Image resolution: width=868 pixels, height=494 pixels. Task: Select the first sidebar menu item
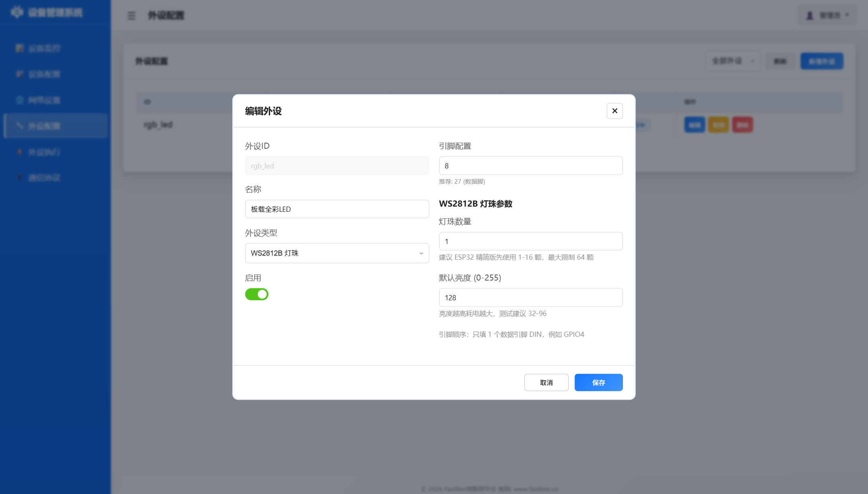[55, 48]
